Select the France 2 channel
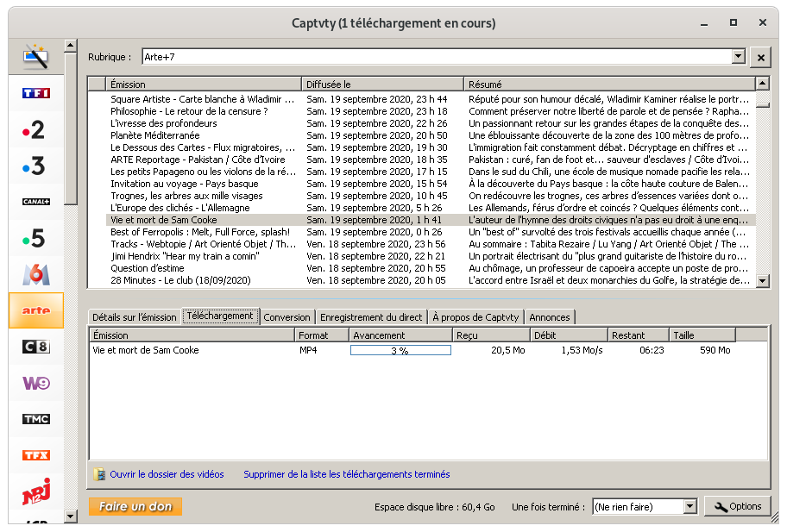Screen dimensions: 787x532 (x=35, y=130)
